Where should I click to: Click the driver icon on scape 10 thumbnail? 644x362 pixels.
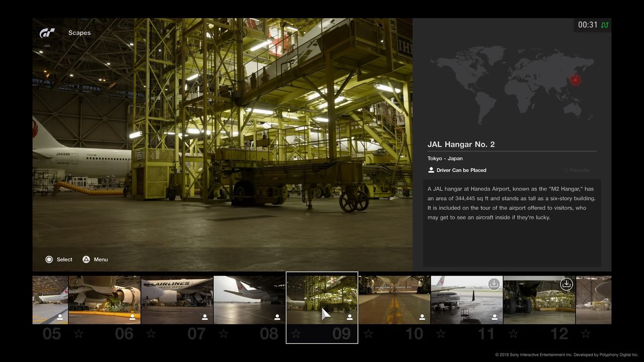click(x=422, y=317)
